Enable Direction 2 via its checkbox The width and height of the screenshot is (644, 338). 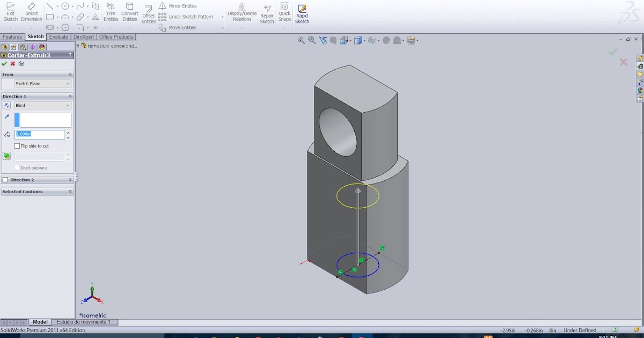[5, 179]
